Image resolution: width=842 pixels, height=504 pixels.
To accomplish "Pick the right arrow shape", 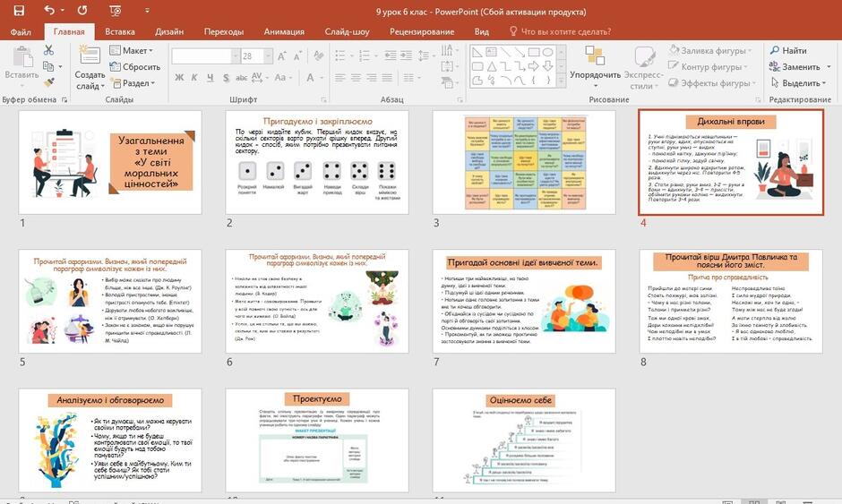I will 533,66.
